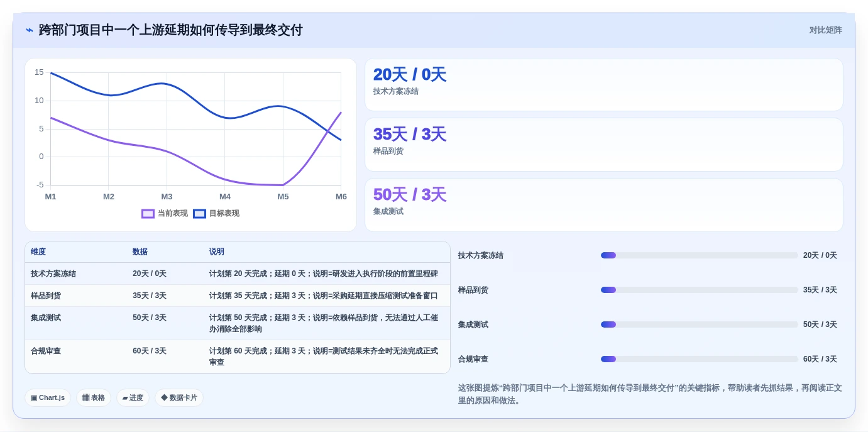Toggle 目标表现 legend swatch in chart

tap(199, 214)
